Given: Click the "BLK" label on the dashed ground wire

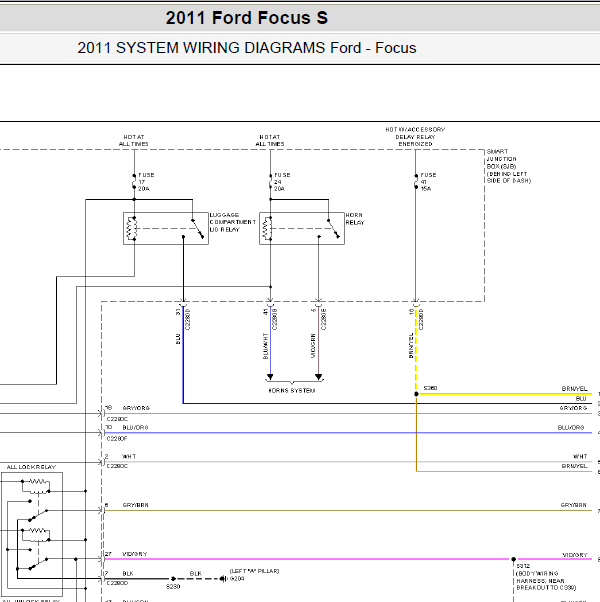Looking at the screenshot, I should click(196, 574).
